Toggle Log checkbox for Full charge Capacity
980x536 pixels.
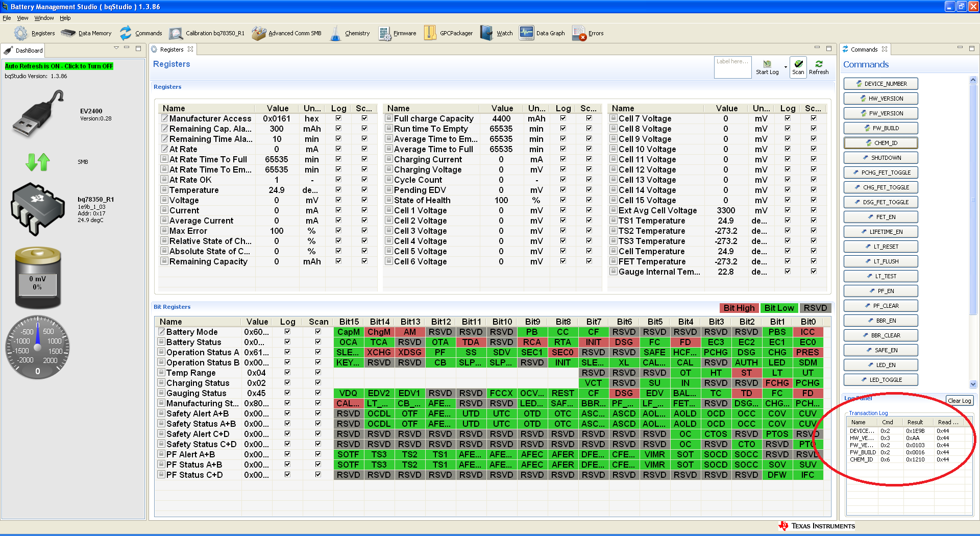563,118
